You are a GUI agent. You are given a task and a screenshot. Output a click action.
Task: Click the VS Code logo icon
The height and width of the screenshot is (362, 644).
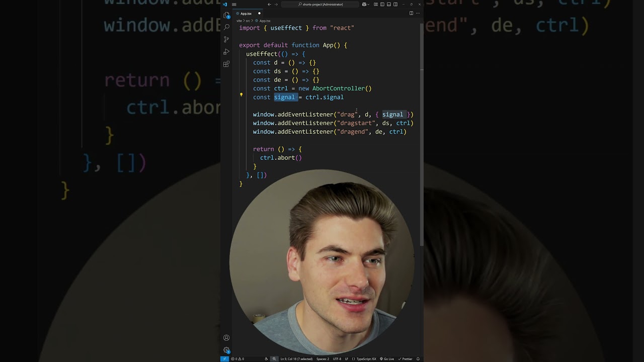[x=225, y=5]
